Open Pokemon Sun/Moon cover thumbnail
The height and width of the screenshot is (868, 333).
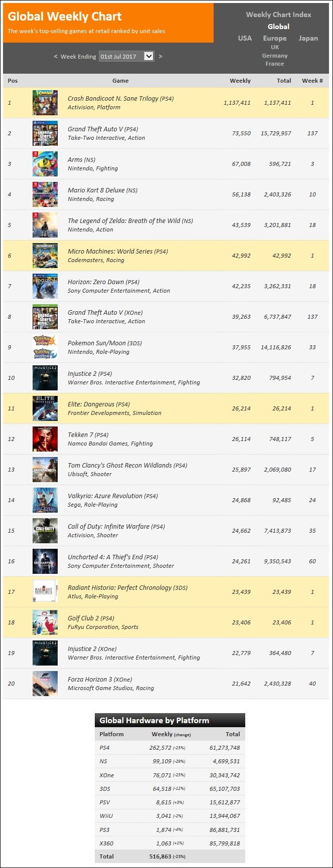tap(45, 347)
